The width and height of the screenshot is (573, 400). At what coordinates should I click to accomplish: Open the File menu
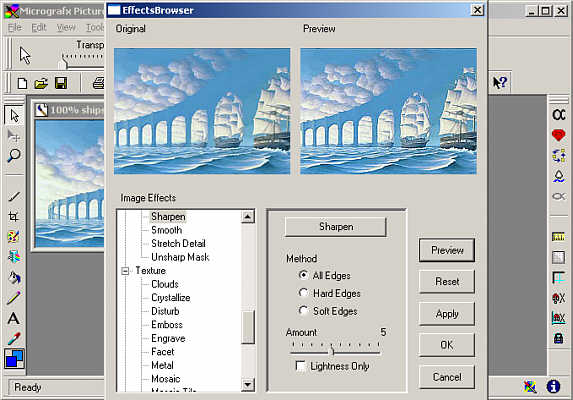click(15, 27)
